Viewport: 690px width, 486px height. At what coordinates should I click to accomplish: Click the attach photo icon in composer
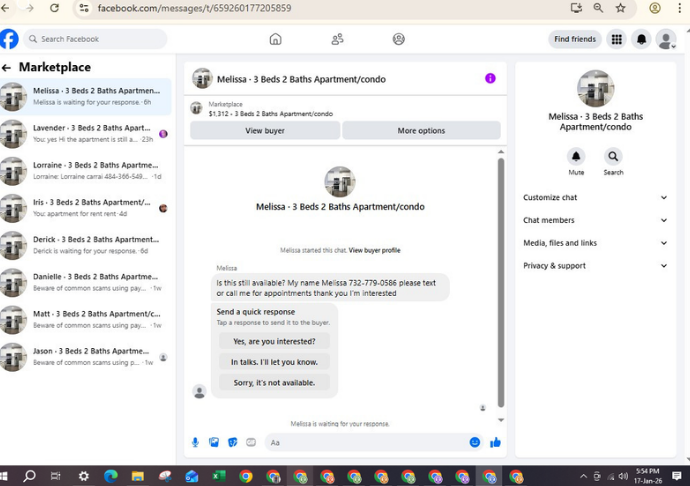[214, 442]
